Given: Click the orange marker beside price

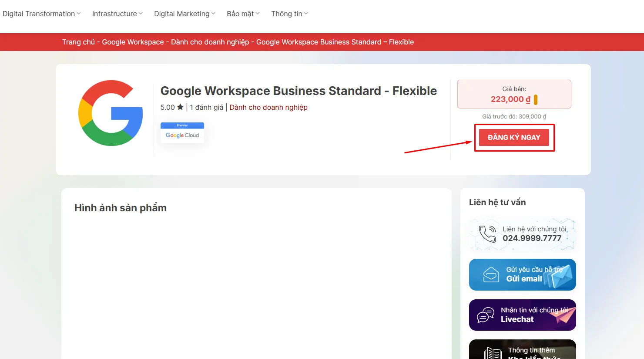Looking at the screenshot, I should [536, 100].
